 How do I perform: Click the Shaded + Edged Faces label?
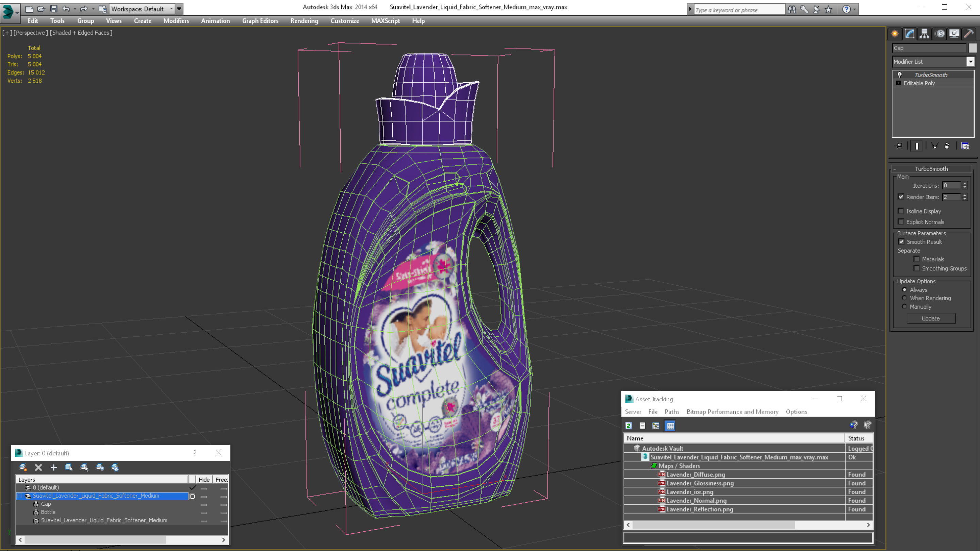click(x=81, y=33)
